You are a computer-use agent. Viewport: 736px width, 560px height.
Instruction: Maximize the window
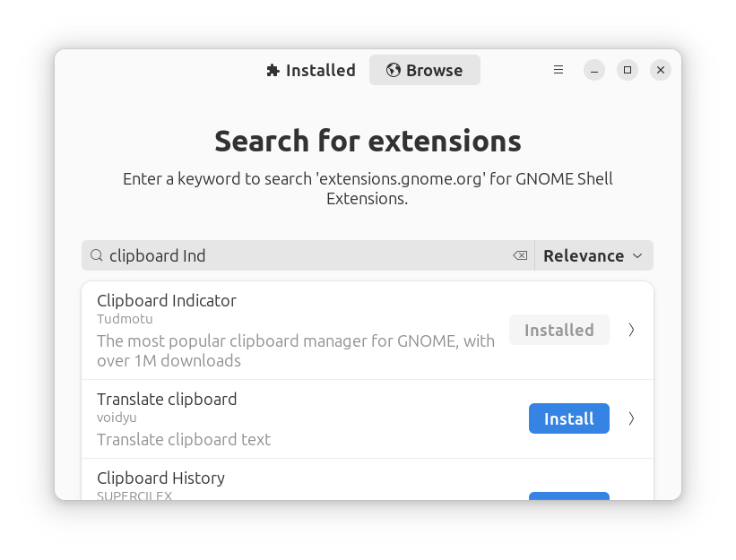coord(628,70)
